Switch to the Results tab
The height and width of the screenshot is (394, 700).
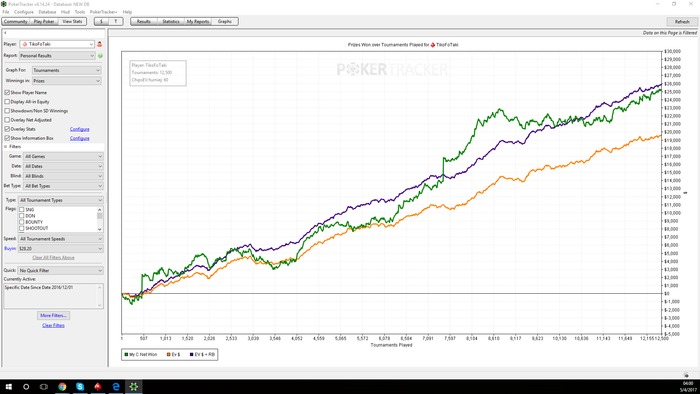tap(144, 21)
